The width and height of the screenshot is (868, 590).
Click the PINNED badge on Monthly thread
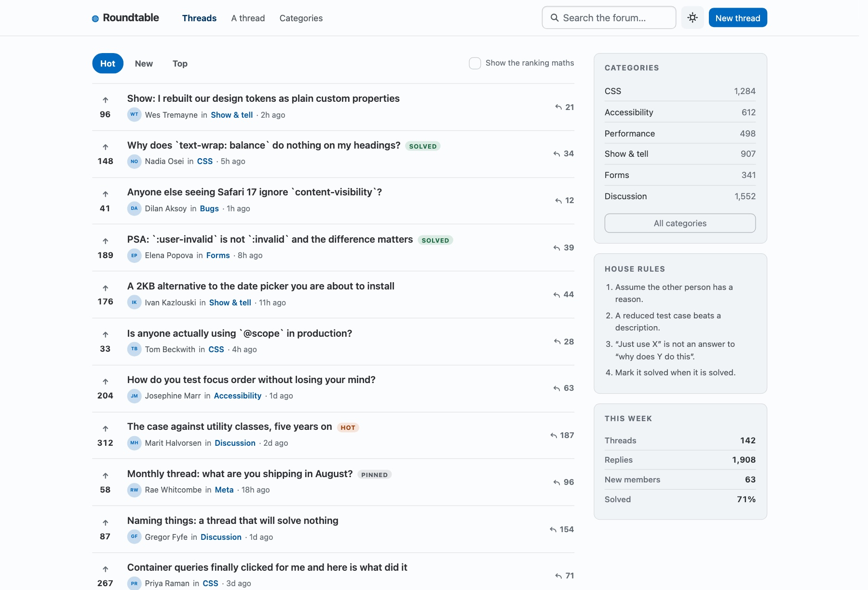[x=375, y=475]
